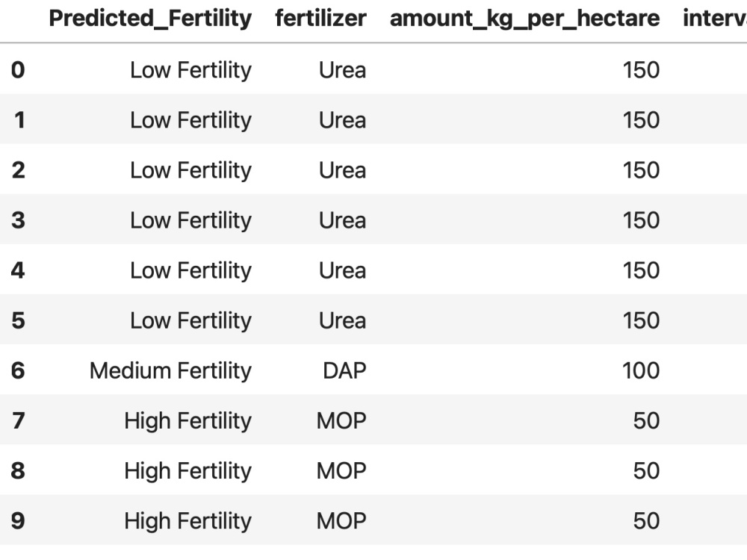747x560 pixels.
Task: Click the MOP cell in row 8
Action: point(341,471)
